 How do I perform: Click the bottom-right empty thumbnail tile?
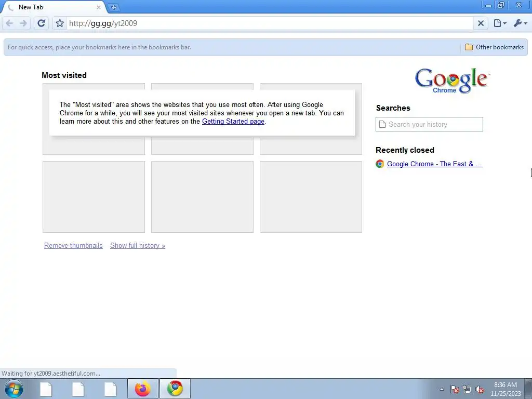pyautogui.click(x=311, y=197)
